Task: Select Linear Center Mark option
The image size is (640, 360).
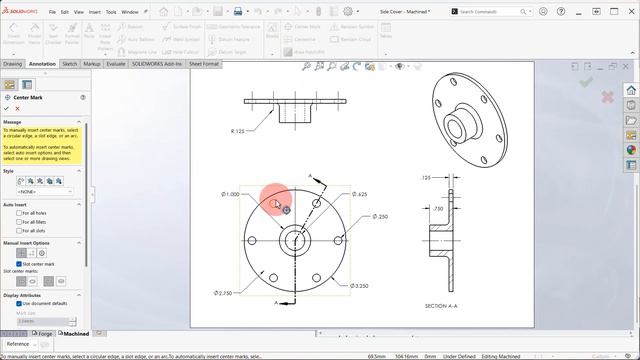Action: (32, 253)
